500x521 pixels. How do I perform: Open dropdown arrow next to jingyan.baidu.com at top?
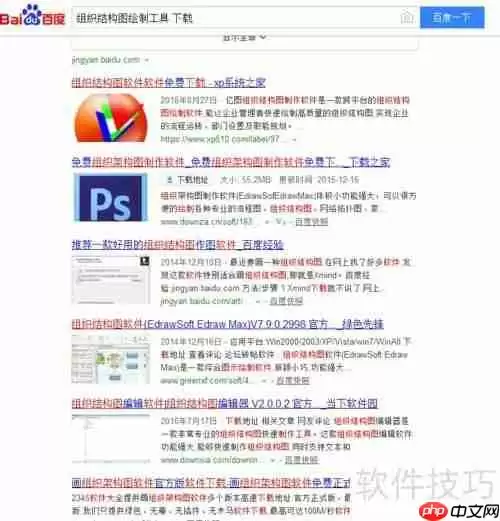coord(146,60)
